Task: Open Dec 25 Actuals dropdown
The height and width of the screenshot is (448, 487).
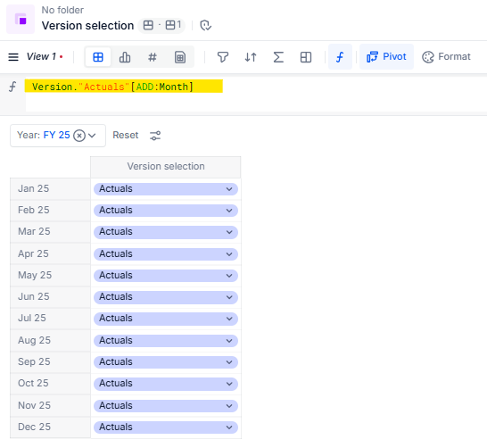Action: (x=166, y=427)
